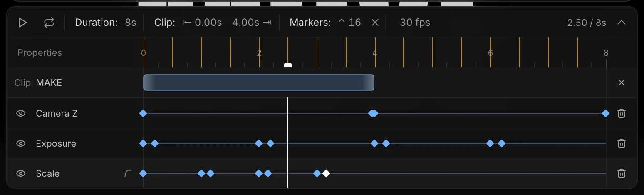Select Scale keyframe at 1 second

pyautogui.click(x=201, y=173)
